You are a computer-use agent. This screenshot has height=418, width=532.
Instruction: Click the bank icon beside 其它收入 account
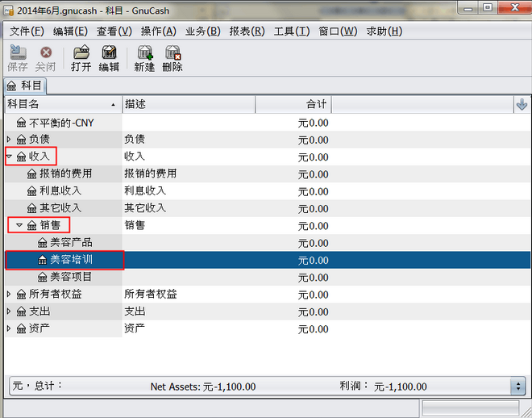(32, 208)
